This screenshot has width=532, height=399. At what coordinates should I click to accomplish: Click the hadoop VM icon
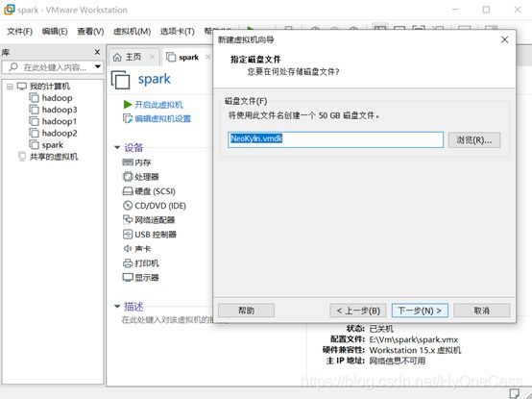[x=34, y=98]
